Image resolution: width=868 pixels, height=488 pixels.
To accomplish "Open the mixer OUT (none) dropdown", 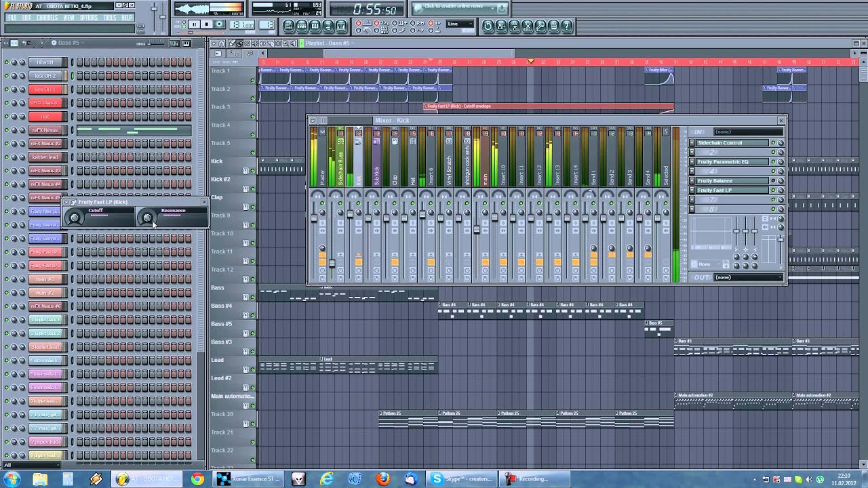I will (748, 277).
